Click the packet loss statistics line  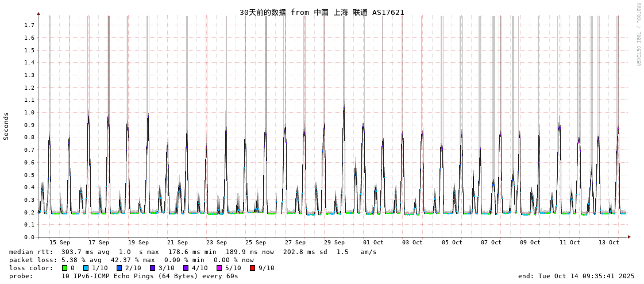pyautogui.click(x=132, y=260)
